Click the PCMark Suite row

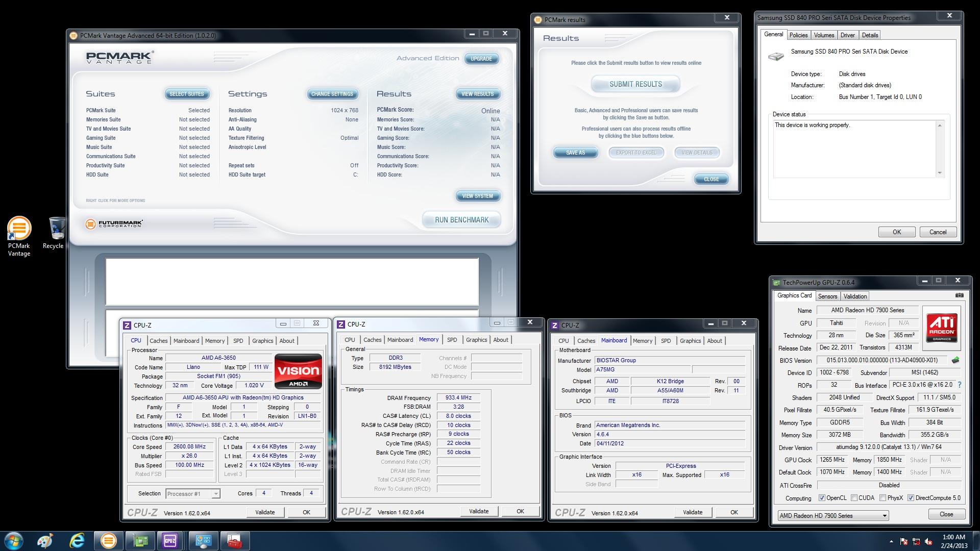coord(148,110)
